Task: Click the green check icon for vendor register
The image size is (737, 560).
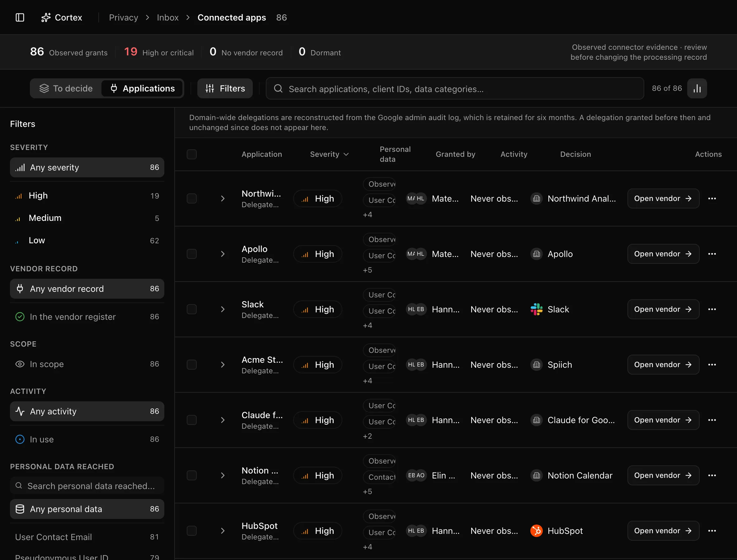Action: click(x=20, y=317)
